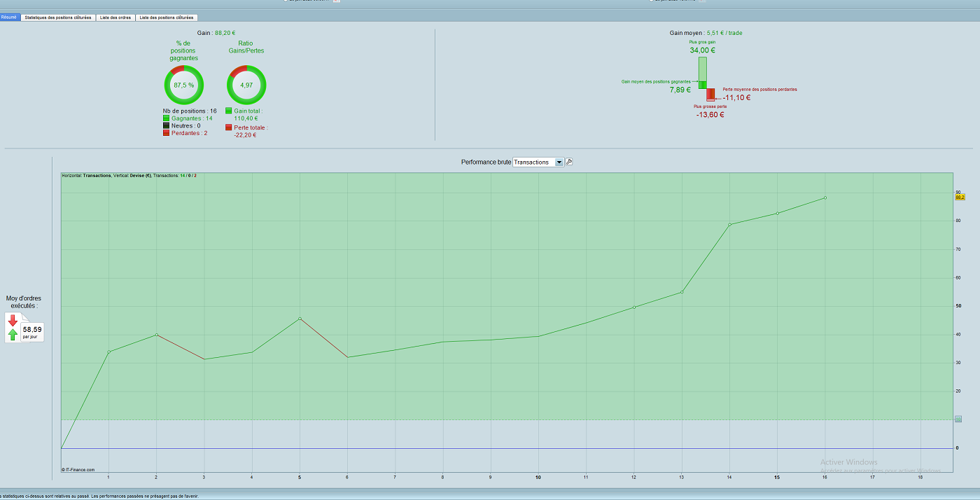Click the small square handle beside the chart's right axis
This screenshot has width=980, height=500.
[x=958, y=419]
